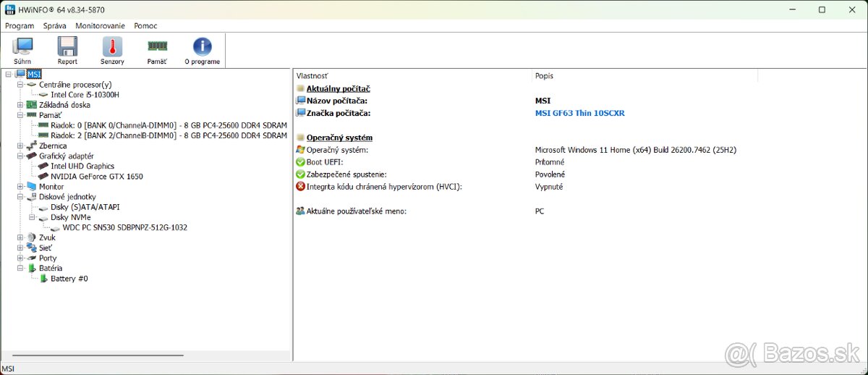Expand the Sieť tree node
Image resolution: width=868 pixels, height=375 pixels.
click(20, 248)
